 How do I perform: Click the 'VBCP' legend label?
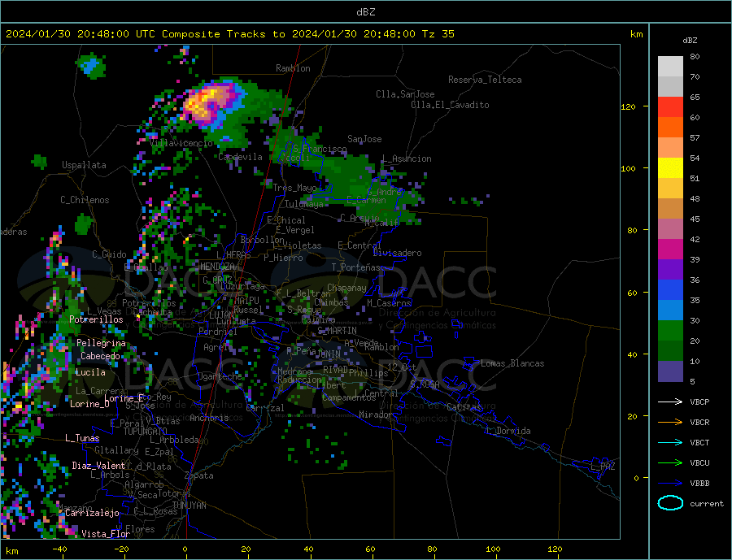tap(699, 402)
